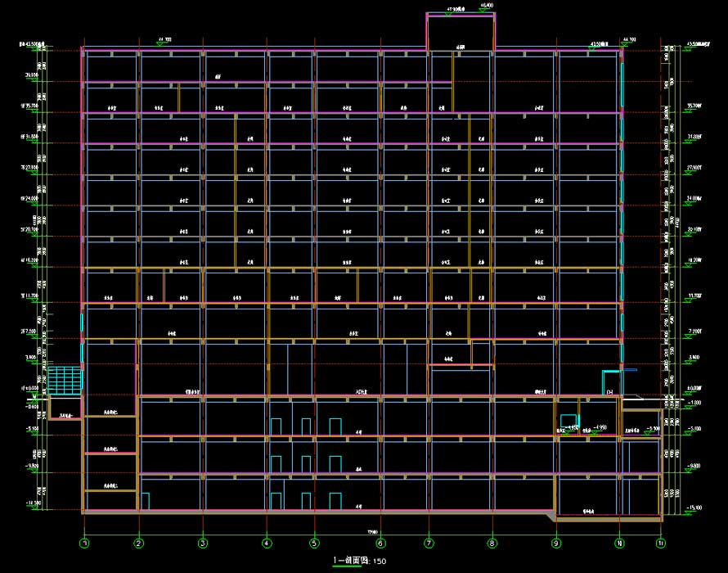Click left-side elevation label 11.700
Screen dimensions: 728x573
[29, 296]
